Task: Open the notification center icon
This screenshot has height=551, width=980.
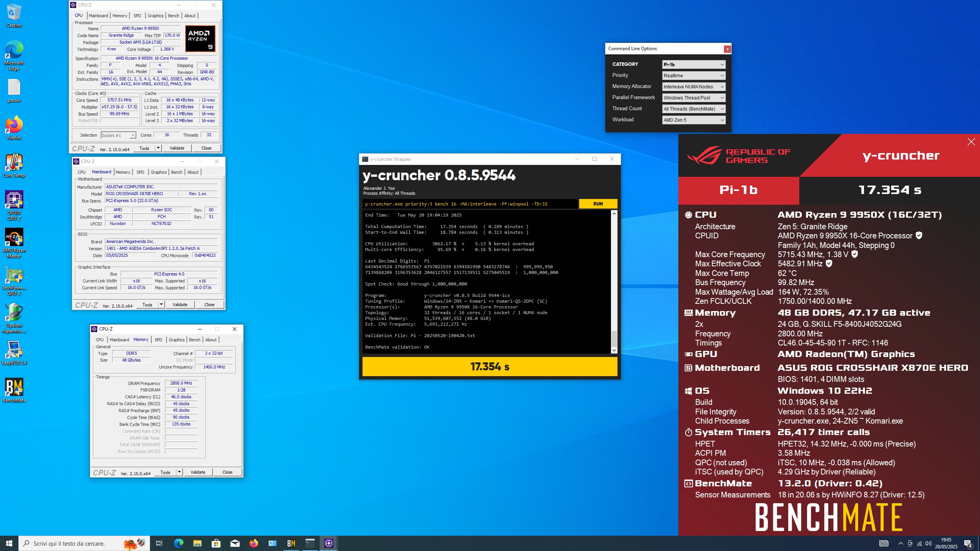Action: pos(968,543)
